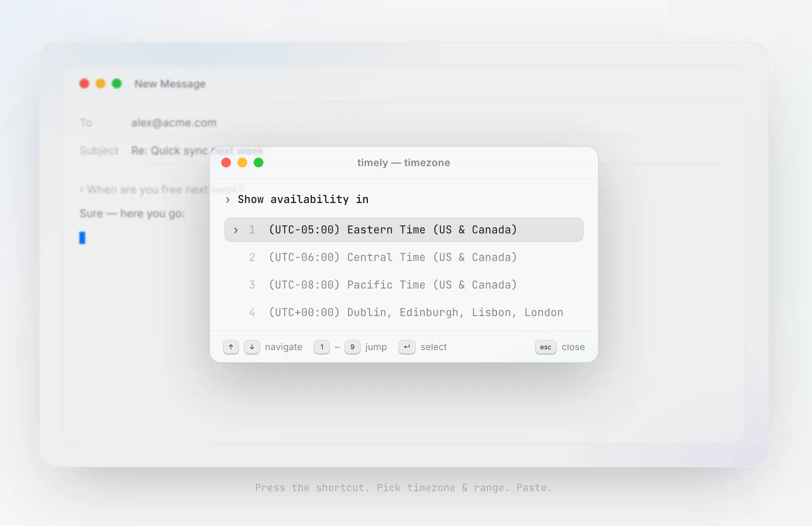
Task: Click the To field alex@acme.com in New Message
Action: [x=173, y=123]
